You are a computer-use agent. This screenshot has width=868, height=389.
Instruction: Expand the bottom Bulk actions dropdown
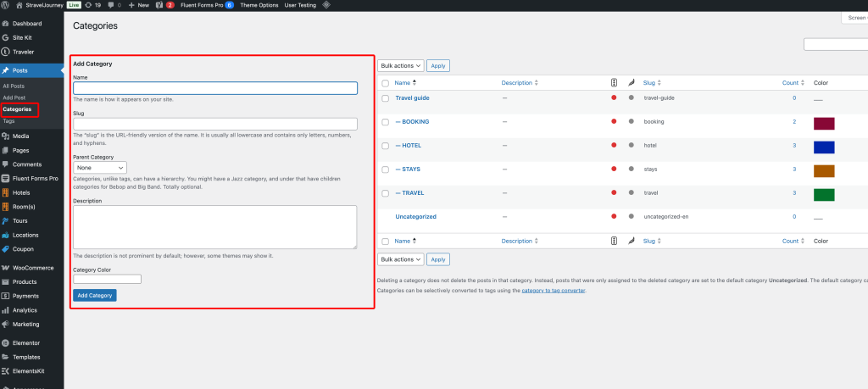point(400,259)
